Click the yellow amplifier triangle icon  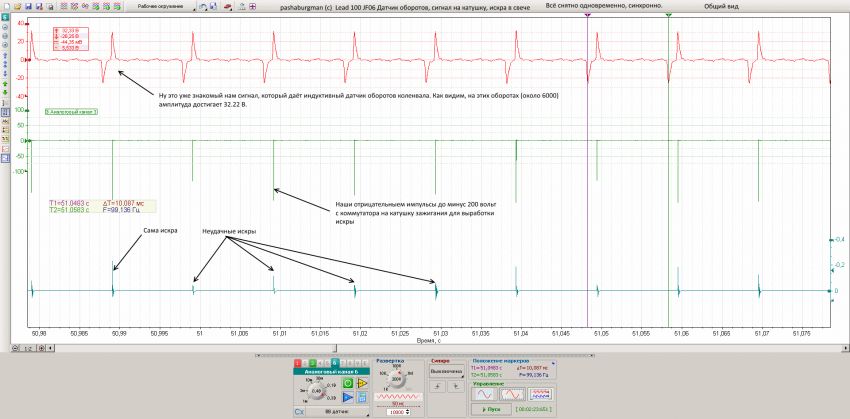(362, 383)
